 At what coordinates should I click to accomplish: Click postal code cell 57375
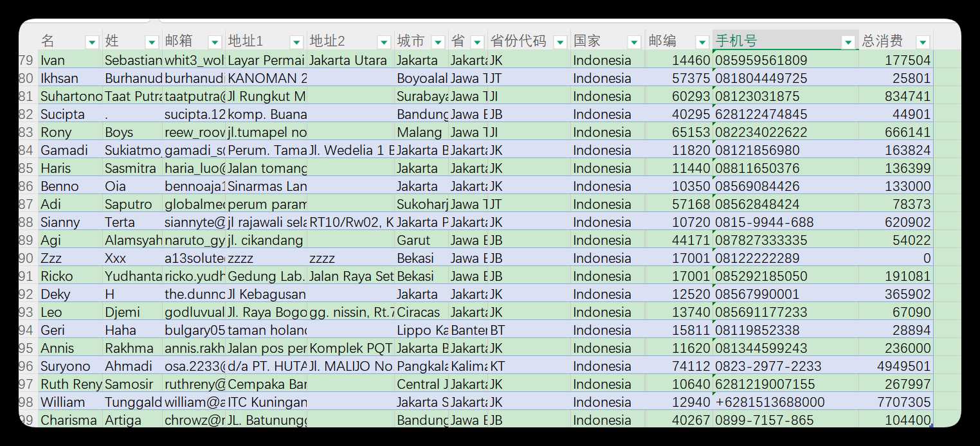[678, 78]
